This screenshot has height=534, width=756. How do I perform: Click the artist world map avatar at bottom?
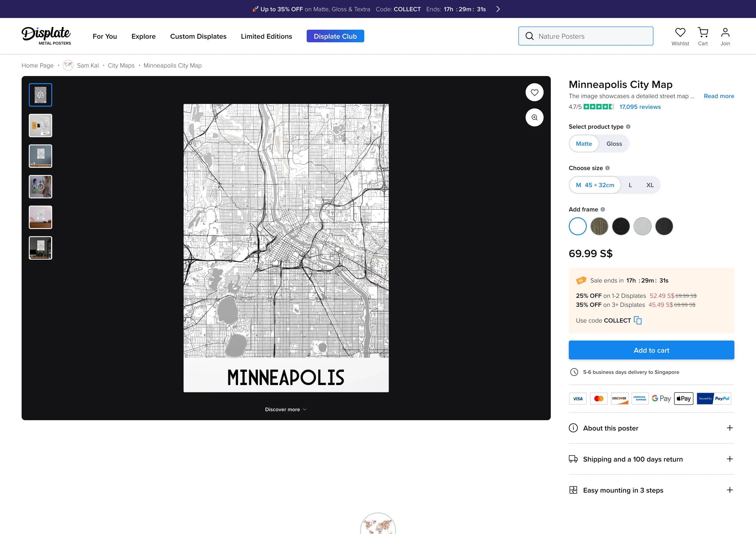click(378, 523)
